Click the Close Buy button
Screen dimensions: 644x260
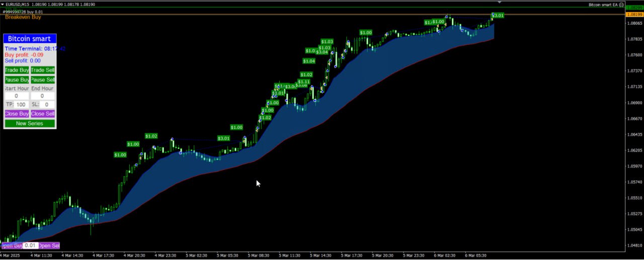click(17, 114)
